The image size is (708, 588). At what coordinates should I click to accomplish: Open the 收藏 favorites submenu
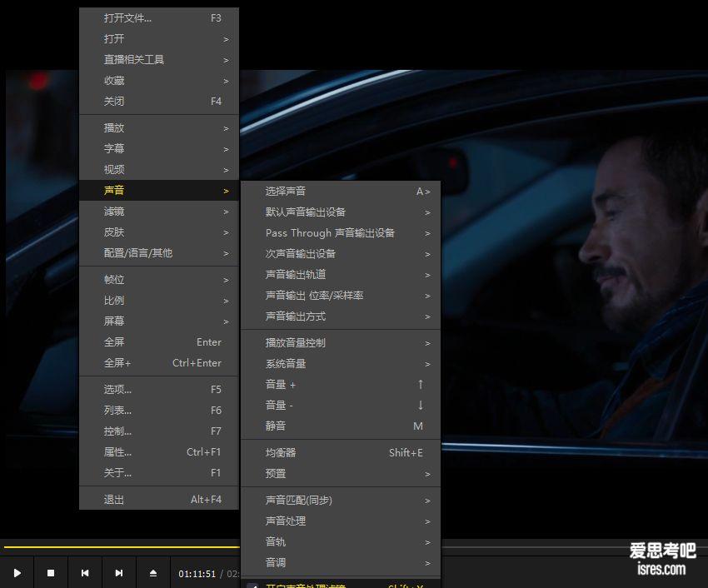tap(159, 81)
